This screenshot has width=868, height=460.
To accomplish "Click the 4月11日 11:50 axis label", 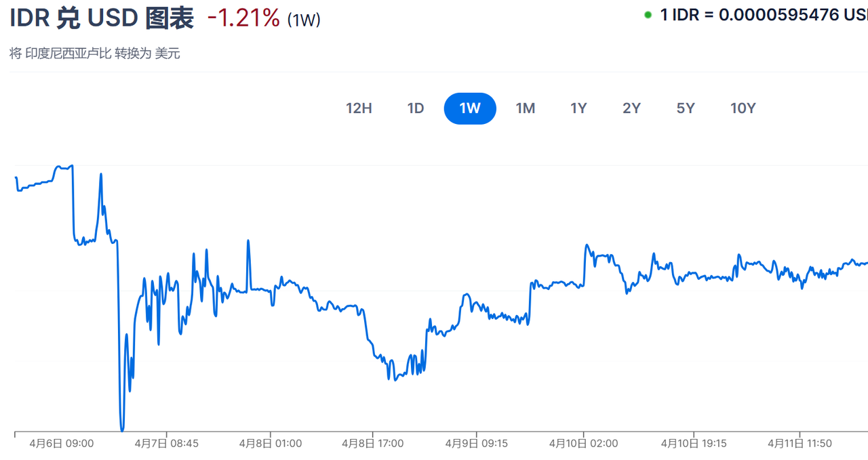I will tap(800, 444).
